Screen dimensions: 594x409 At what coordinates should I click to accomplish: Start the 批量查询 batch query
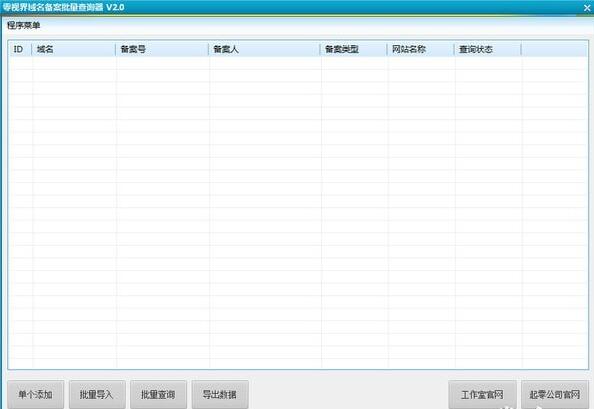click(158, 395)
